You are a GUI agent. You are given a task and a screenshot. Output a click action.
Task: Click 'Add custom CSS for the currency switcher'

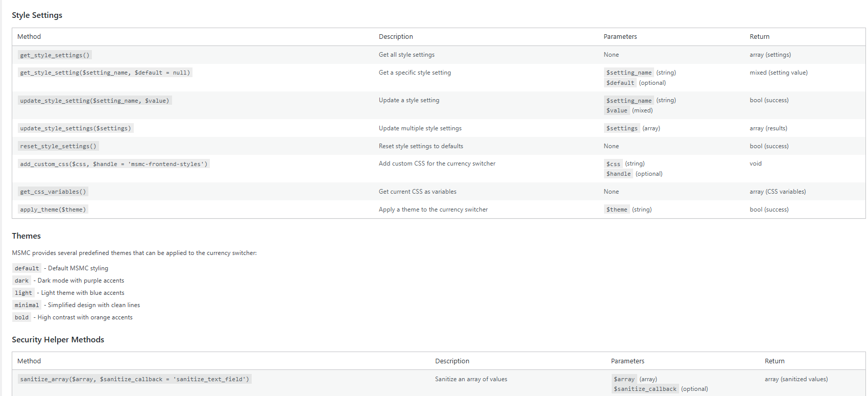pos(437,164)
